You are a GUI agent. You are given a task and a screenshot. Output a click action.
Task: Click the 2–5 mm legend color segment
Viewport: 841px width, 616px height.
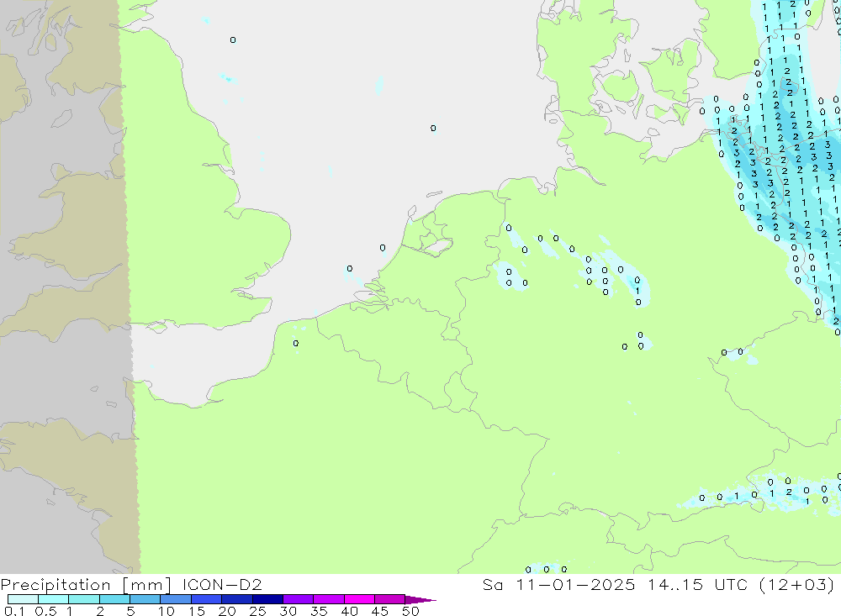coord(114,599)
